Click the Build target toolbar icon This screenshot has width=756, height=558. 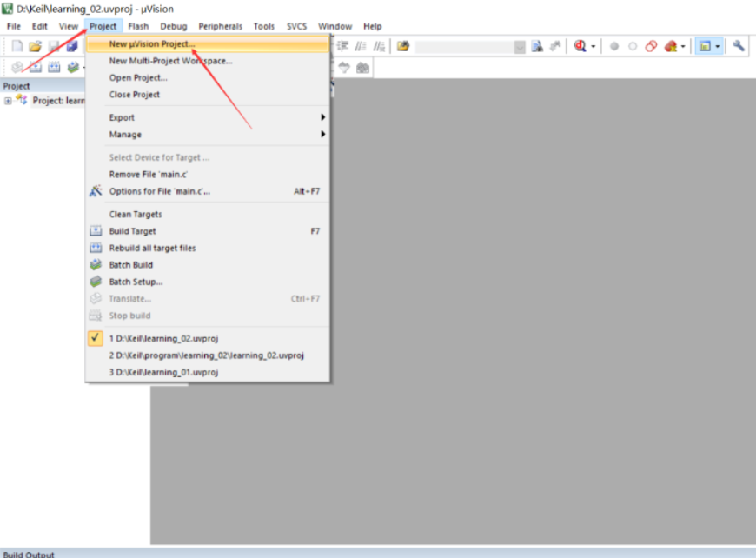pos(36,68)
